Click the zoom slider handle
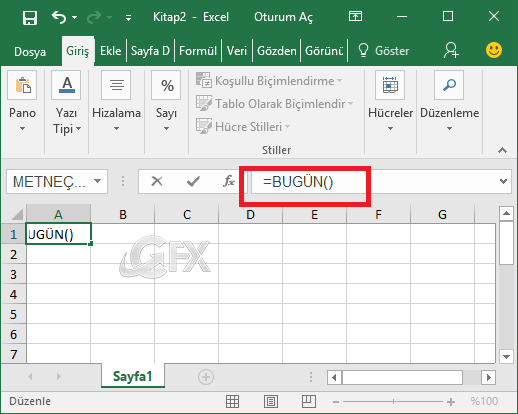The width and height of the screenshot is (518, 414). tap(393, 402)
